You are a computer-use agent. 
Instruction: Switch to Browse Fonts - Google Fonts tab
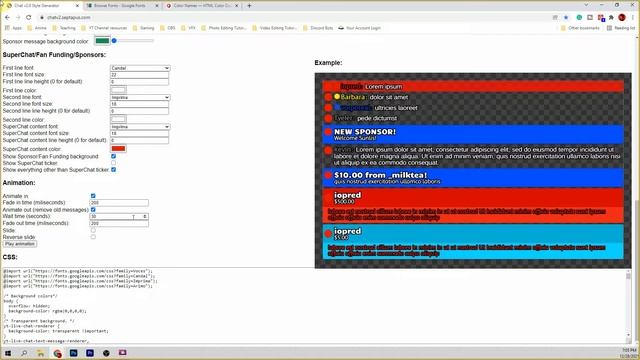[120, 6]
